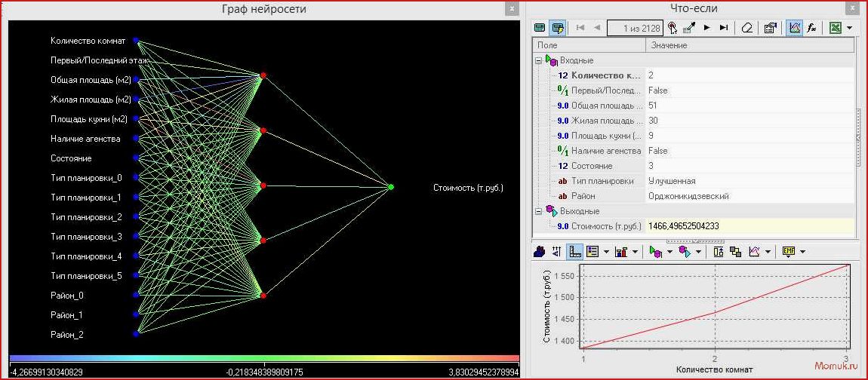868x380 pixels.
Task: Collapse the Выходные group
Action: (x=537, y=211)
